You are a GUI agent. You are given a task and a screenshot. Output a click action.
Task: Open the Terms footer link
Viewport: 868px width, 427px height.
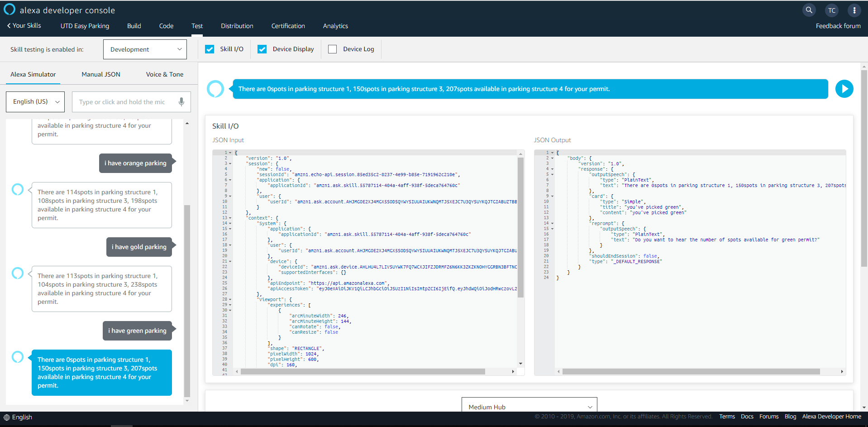click(x=727, y=417)
